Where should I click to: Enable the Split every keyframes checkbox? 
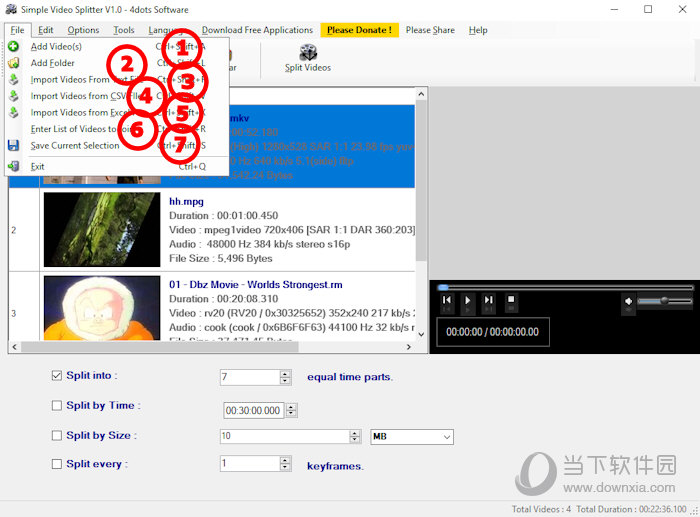(x=57, y=464)
